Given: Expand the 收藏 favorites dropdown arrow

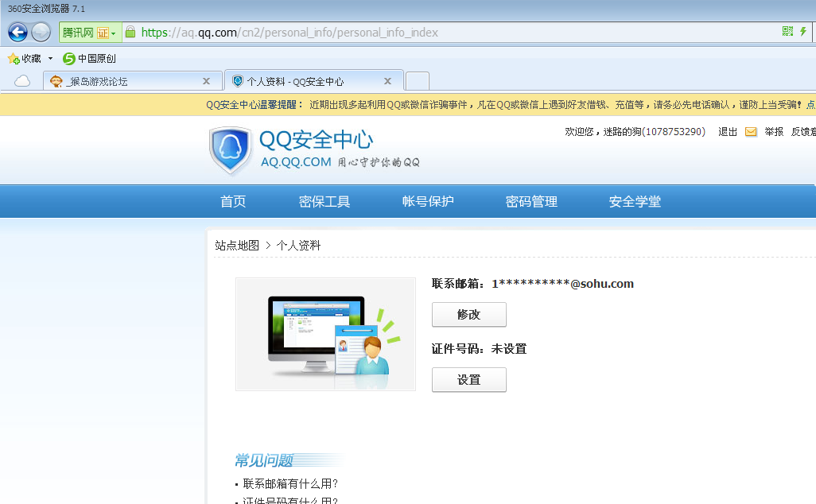Looking at the screenshot, I should [x=50, y=58].
